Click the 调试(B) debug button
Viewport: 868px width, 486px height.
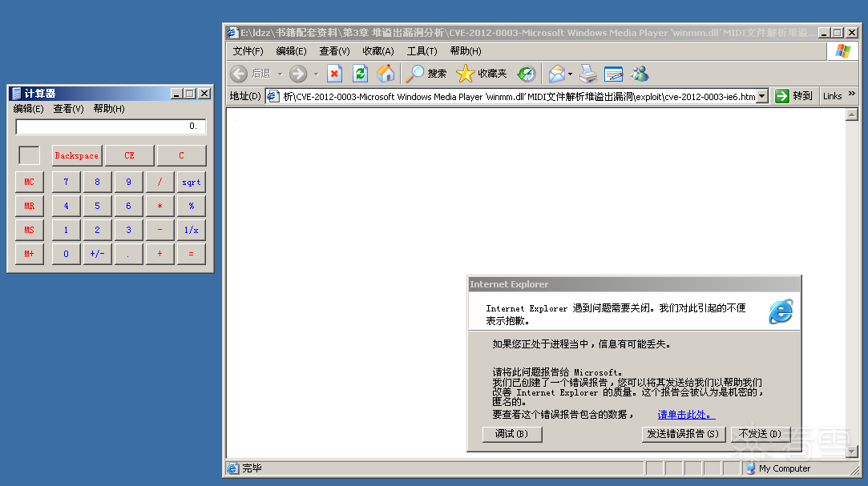[511, 434]
